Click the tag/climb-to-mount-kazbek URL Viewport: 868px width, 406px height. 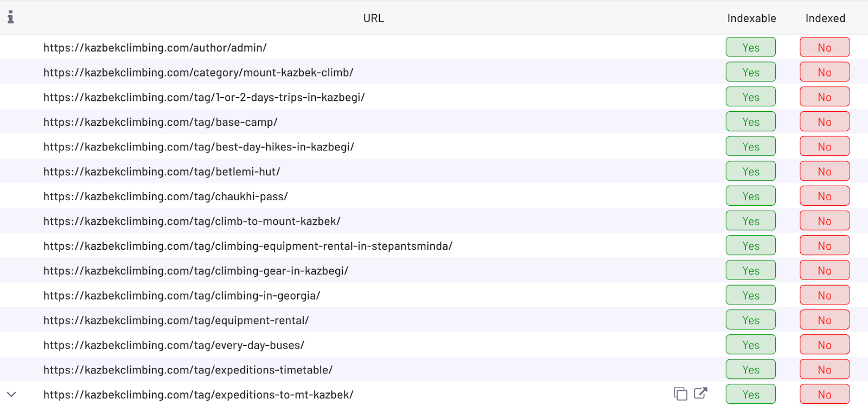192,221
